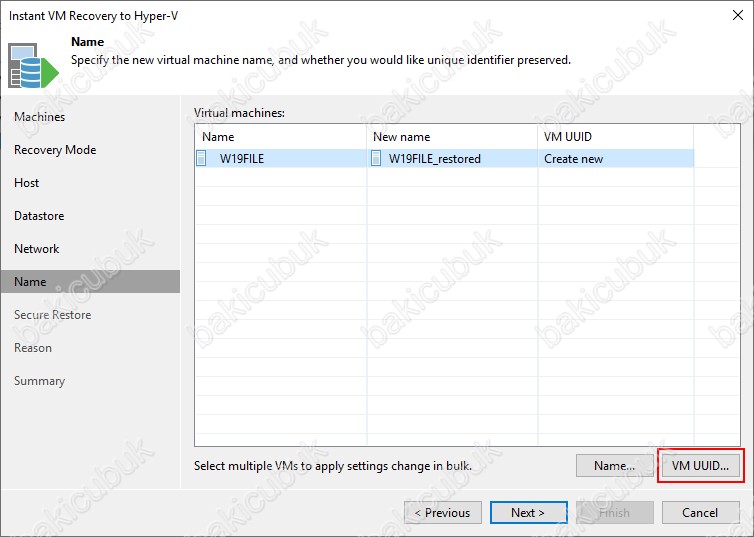Select the Create new UUID cell
This screenshot has height=537, width=754.
(x=616, y=158)
